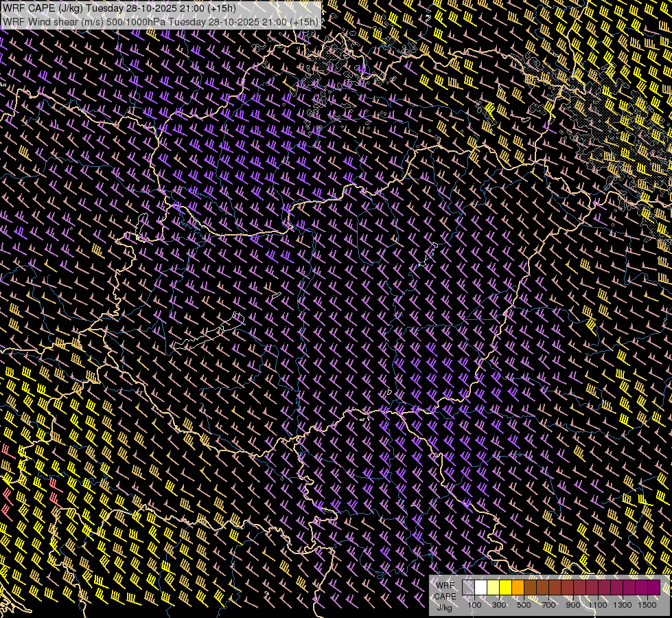Click the 700 legend tick label
672x618 pixels.
pos(548,605)
